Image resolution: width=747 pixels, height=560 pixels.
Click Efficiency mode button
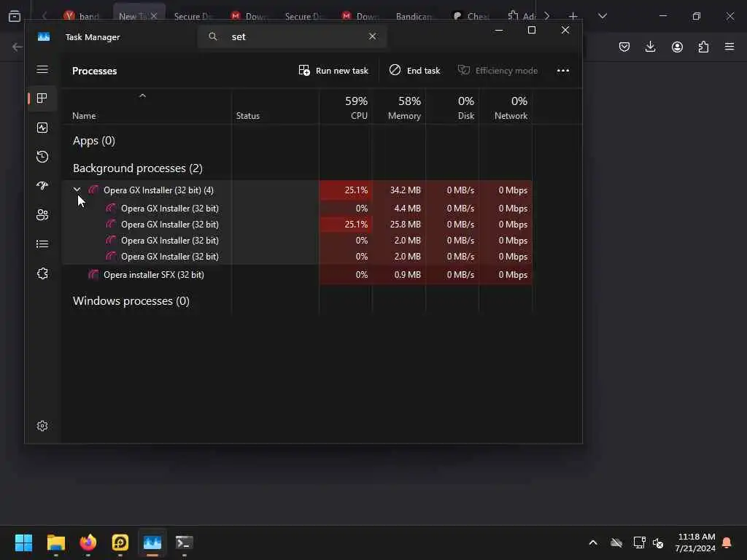coord(498,71)
